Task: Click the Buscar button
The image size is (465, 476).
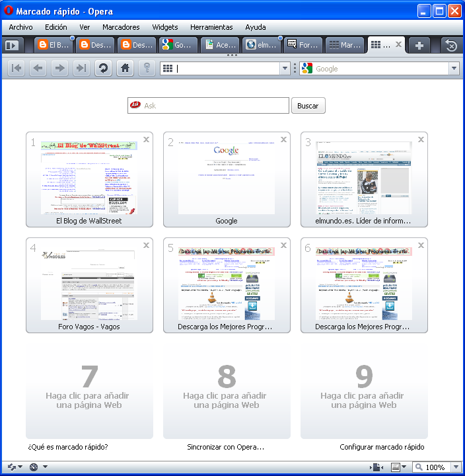Action: coord(308,106)
